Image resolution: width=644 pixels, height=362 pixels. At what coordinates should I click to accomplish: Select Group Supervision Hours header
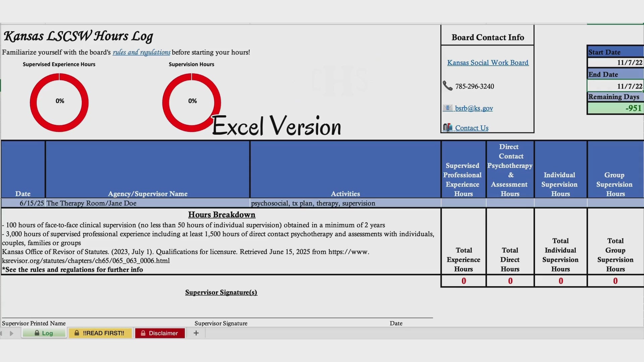click(x=615, y=169)
